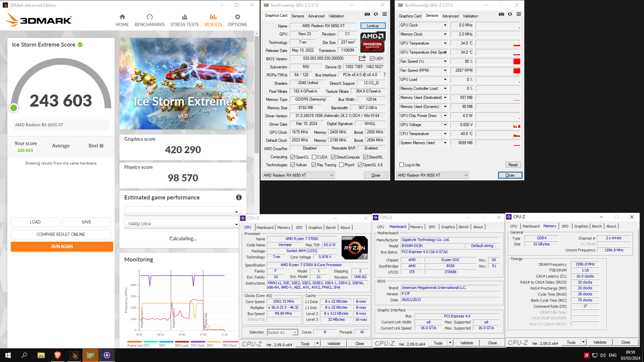Click the Ryzen 7 logo in CPU-Z
The image size is (644, 362).
click(355, 248)
